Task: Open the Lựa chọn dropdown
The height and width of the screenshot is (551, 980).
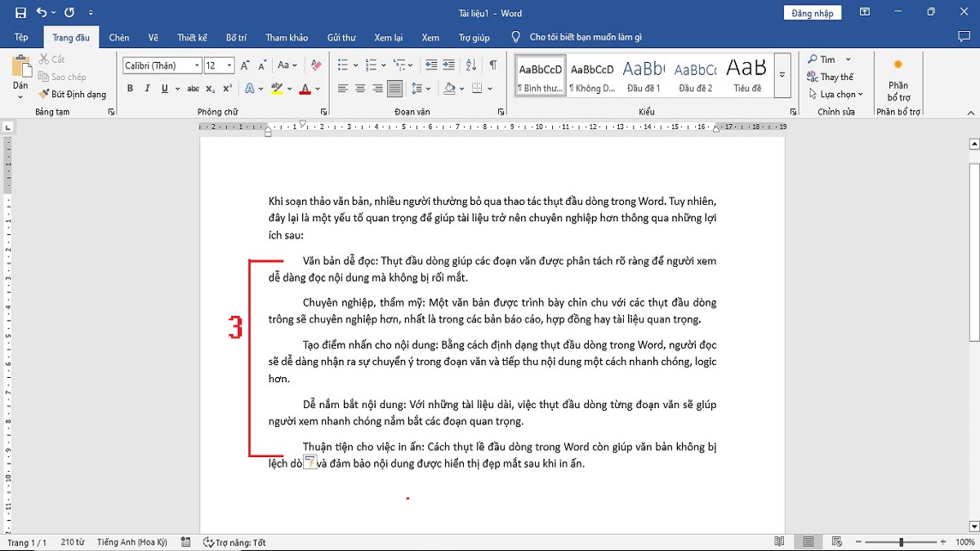Action: click(835, 94)
